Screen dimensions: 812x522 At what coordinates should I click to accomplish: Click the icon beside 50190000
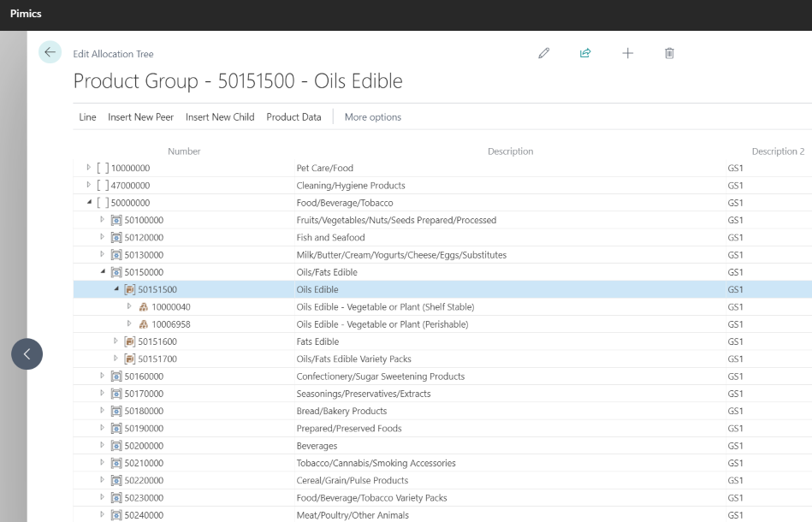coord(116,428)
